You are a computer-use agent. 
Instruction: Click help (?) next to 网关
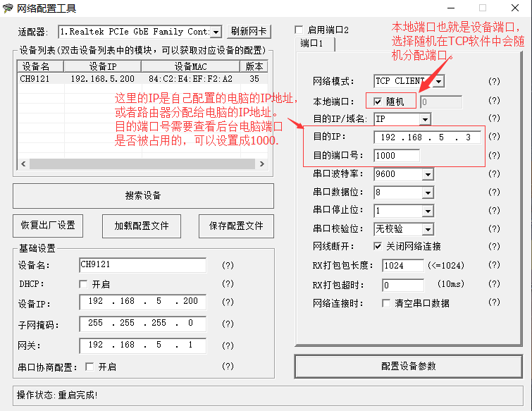(x=228, y=345)
